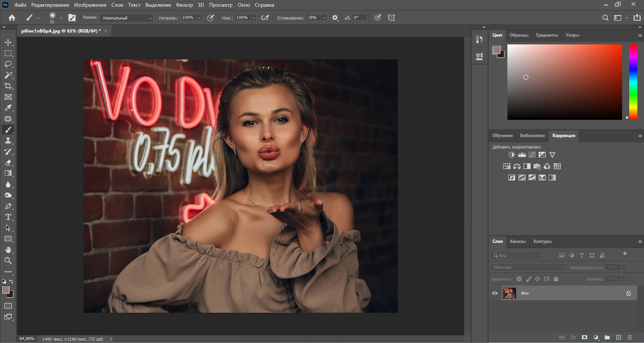Image resolution: width=644 pixels, height=343 pixels.
Task: Open smoothing options gear icon
Action: (x=335, y=18)
